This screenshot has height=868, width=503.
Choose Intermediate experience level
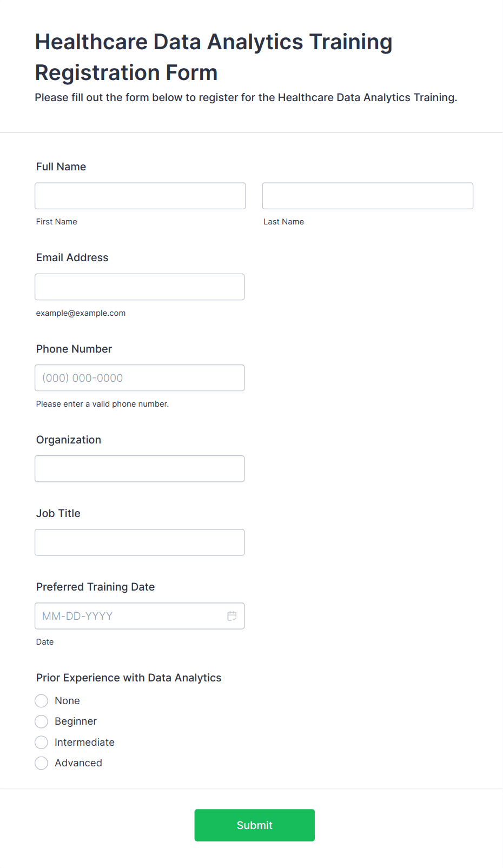(x=42, y=742)
